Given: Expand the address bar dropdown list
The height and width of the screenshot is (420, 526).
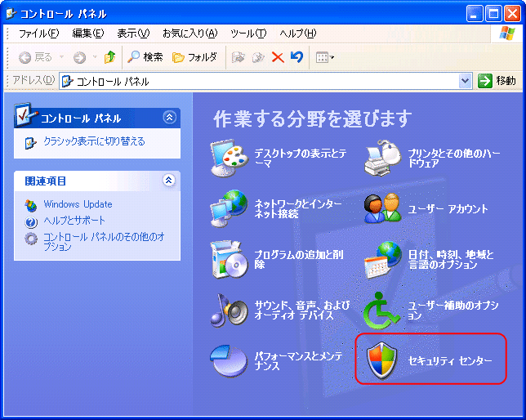Looking at the screenshot, I should click(465, 81).
